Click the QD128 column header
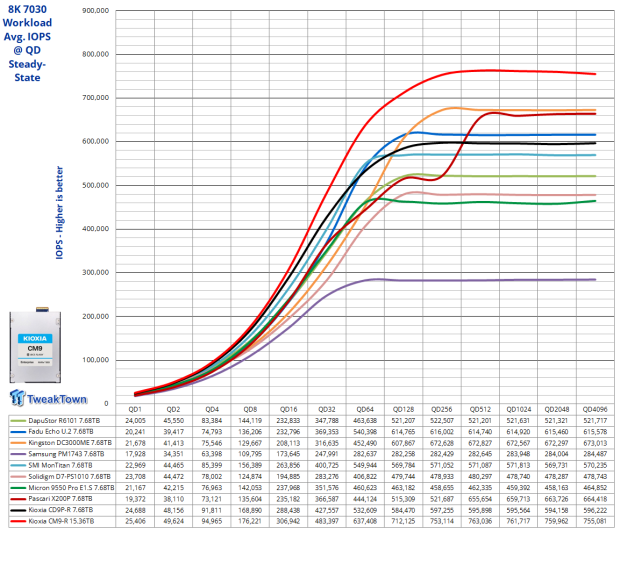This screenshot has width=620, height=568. (x=403, y=409)
